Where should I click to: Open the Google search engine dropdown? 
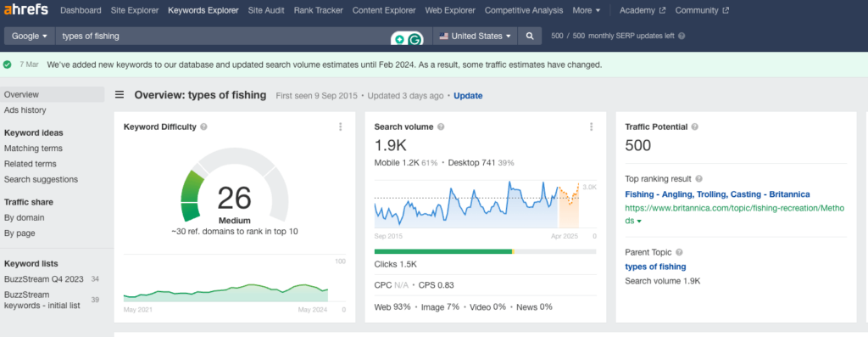tap(30, 36)
